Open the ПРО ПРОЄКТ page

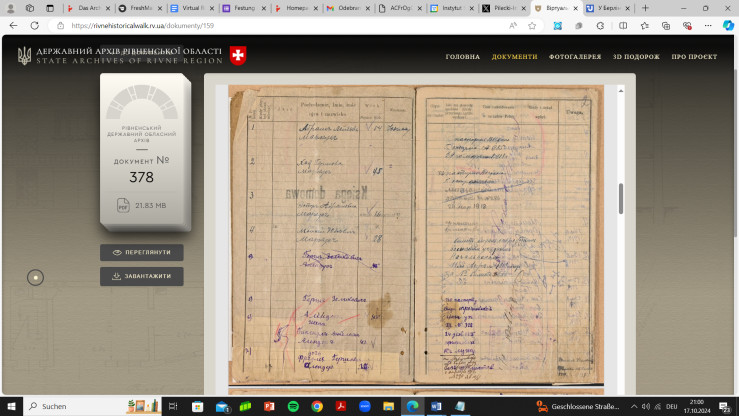[694, 57]
